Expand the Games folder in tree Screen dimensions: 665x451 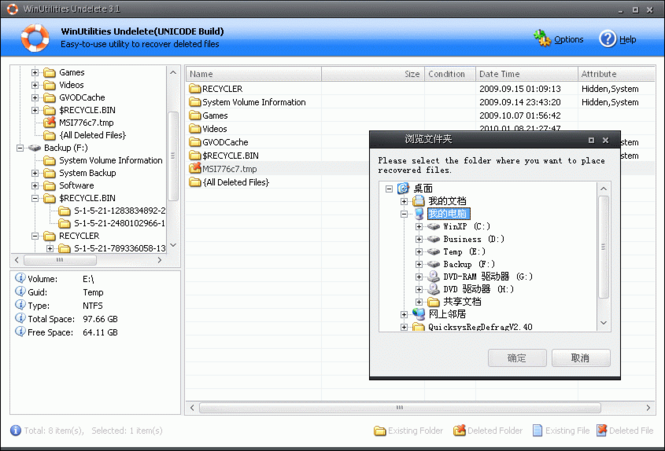click(35, 73)
